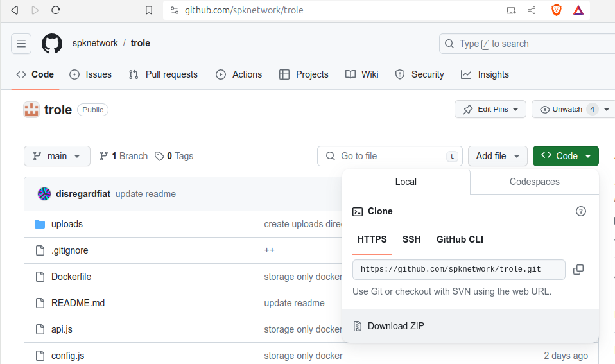Switch to the Codespaces tab
The height and width of the screenshot is (364, 615).
coord(535,182)
